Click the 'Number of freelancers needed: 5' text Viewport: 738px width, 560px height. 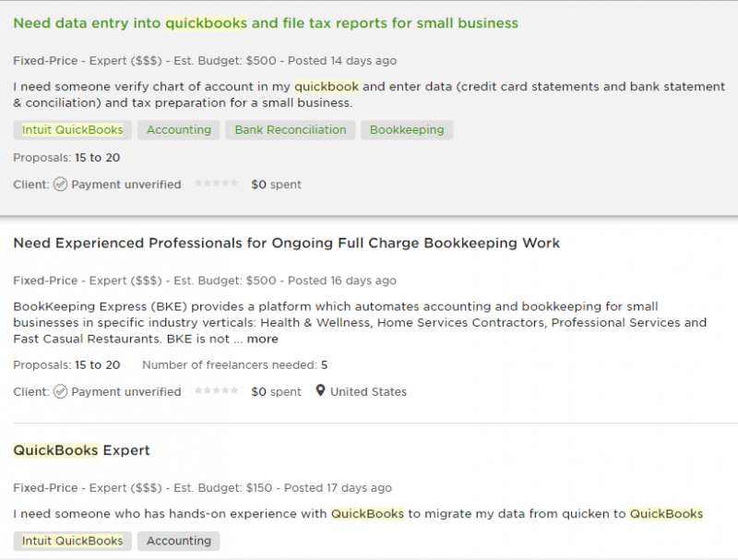[234, 365]
